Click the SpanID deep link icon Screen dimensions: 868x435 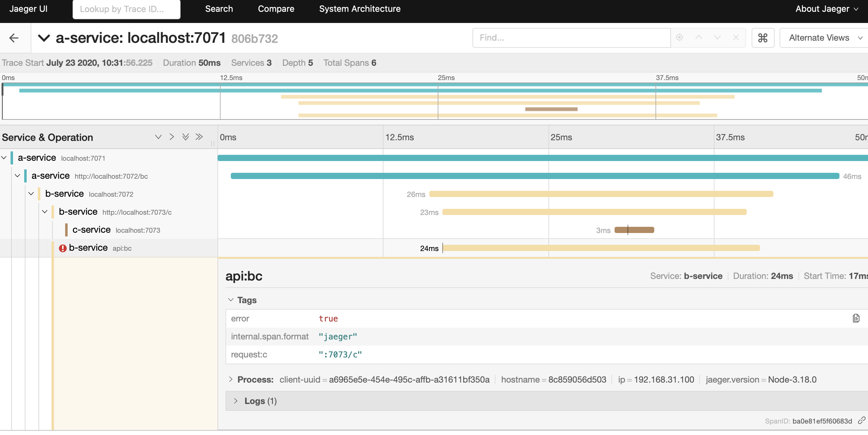click(x=861, y=420)
